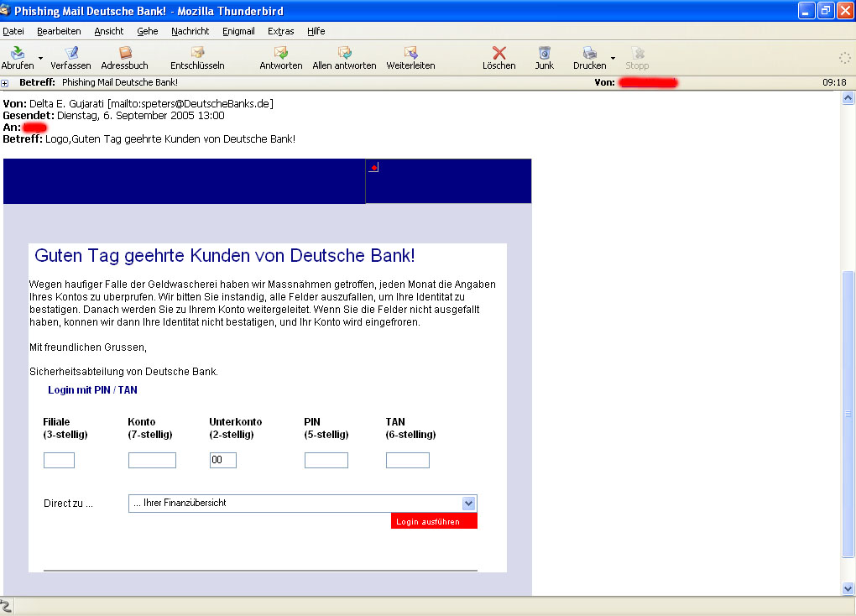The image size is (856, 616).
Task: Click the mailto sender address text
Action: 191,104
